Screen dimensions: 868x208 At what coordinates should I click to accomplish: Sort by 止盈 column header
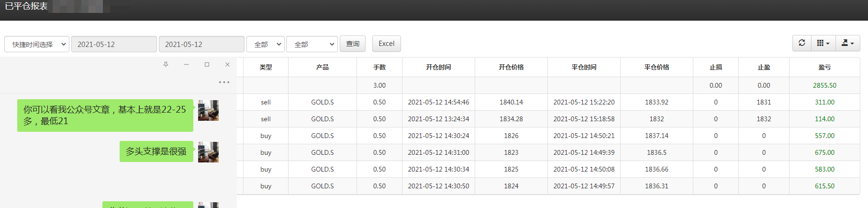coord(764,67)
